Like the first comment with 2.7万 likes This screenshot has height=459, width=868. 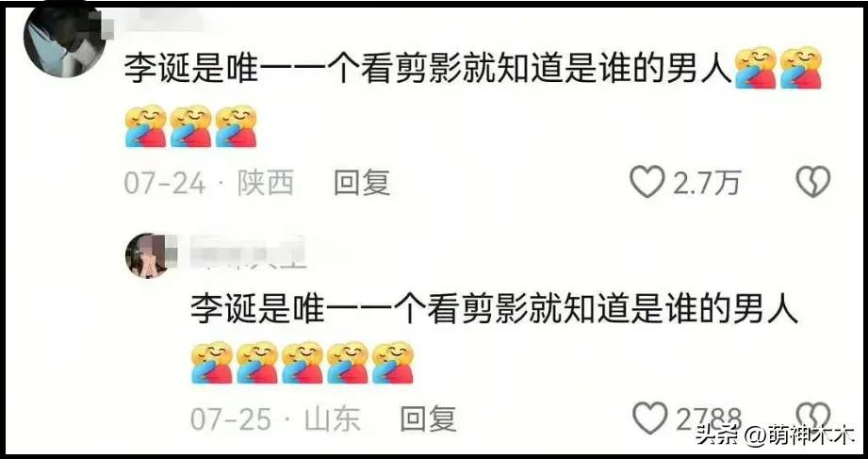(x=647, y=182)
